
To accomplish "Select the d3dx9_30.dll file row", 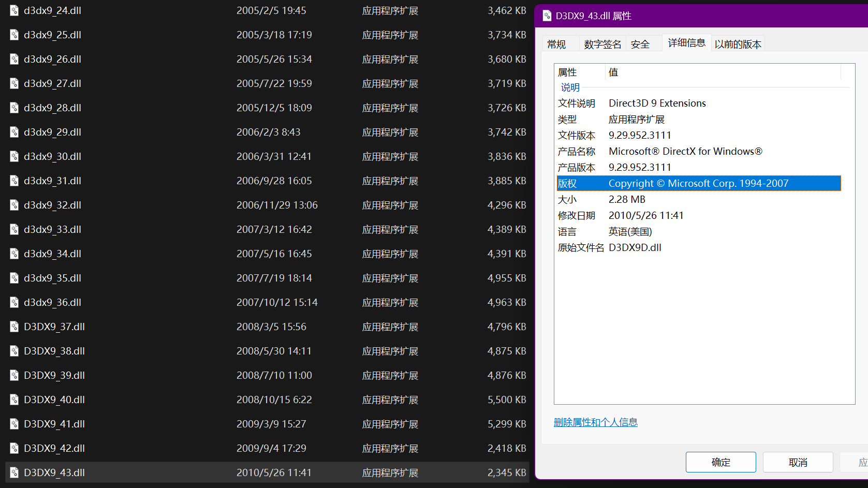I will point(207,156).
